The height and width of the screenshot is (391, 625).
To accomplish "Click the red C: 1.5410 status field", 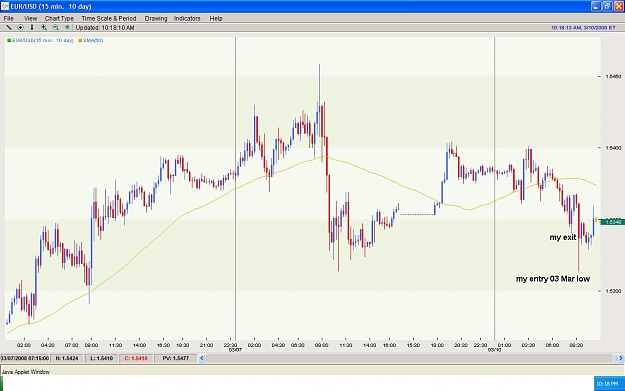I will coord(136,358).
